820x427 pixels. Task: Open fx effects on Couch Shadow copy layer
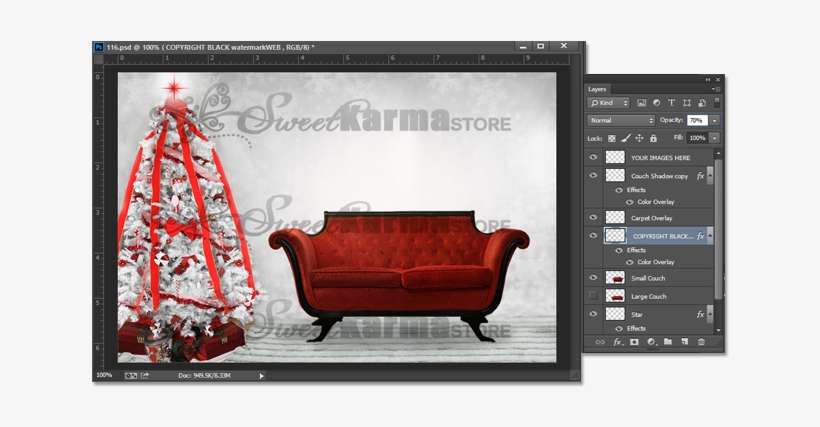coord(700,176)
